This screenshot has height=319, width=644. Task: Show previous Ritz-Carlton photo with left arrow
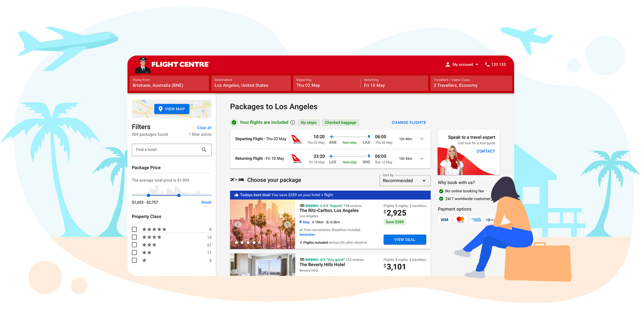click(x=238, y=224)
